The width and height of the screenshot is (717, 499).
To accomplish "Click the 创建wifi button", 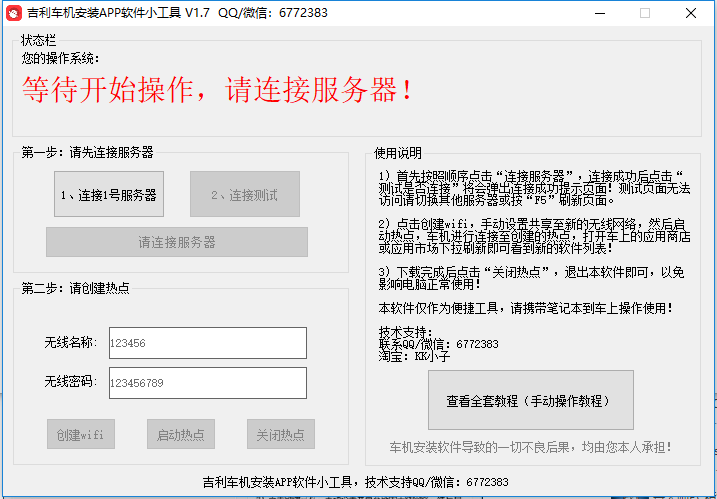I will [x=80, y=434].
